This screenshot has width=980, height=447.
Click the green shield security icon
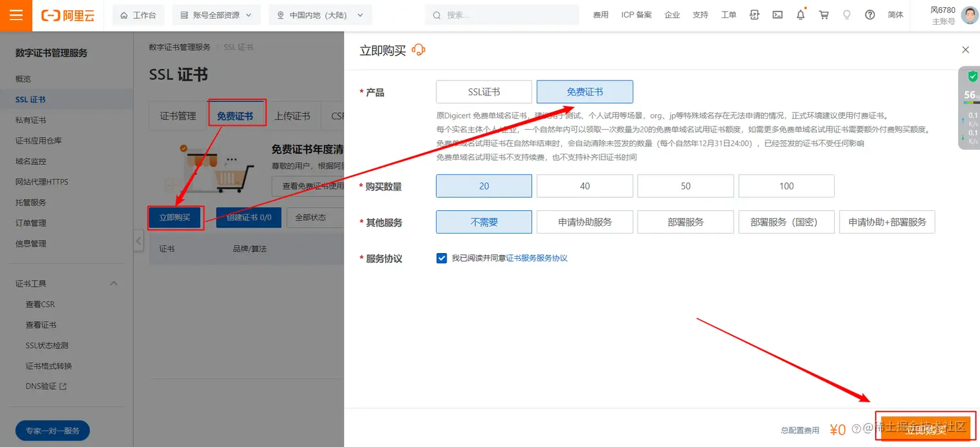[x=972, y=77]
